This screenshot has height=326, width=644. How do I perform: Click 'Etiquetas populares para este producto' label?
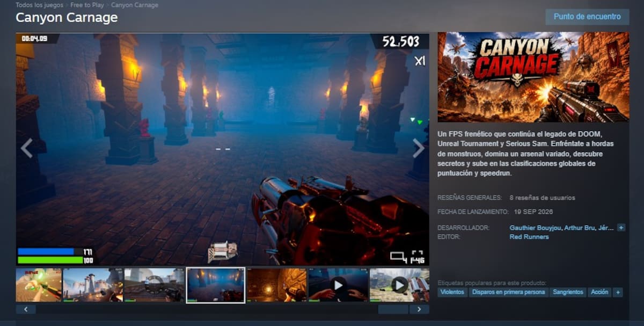[x=492, y=282]
